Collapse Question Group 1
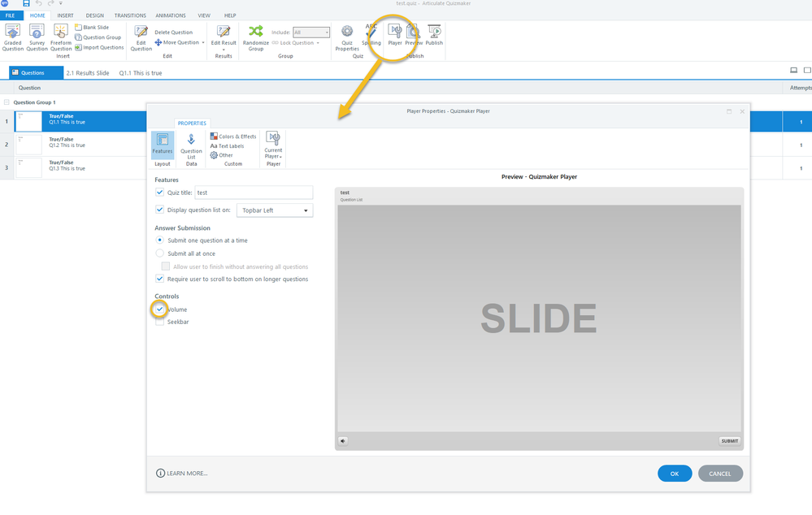The width and height of the screenshot is (812, 515). (7, 102)
